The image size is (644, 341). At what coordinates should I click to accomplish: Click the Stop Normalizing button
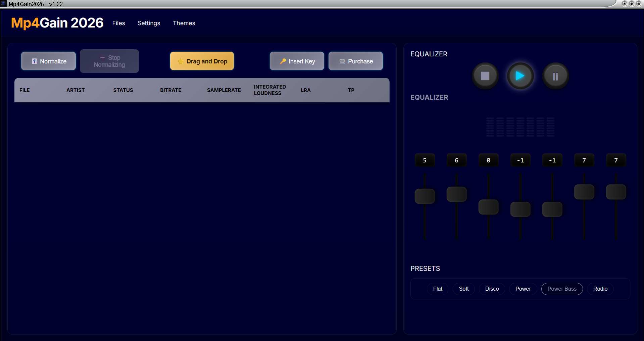109,61
